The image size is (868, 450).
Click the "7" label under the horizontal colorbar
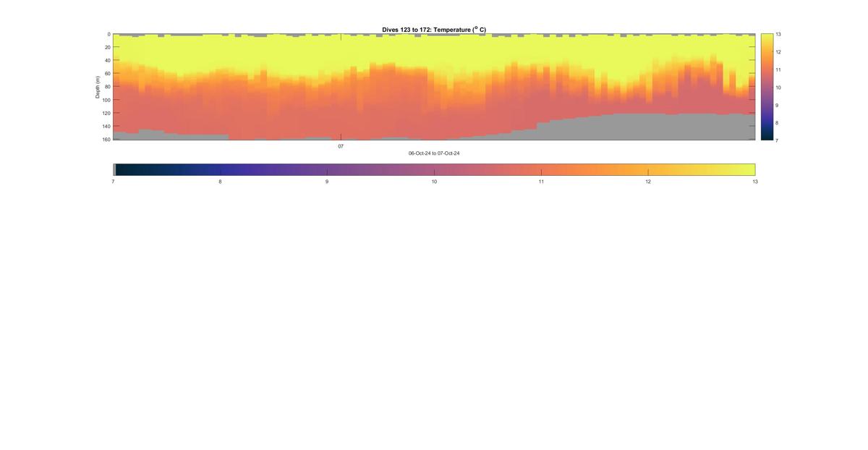point(113,182)
